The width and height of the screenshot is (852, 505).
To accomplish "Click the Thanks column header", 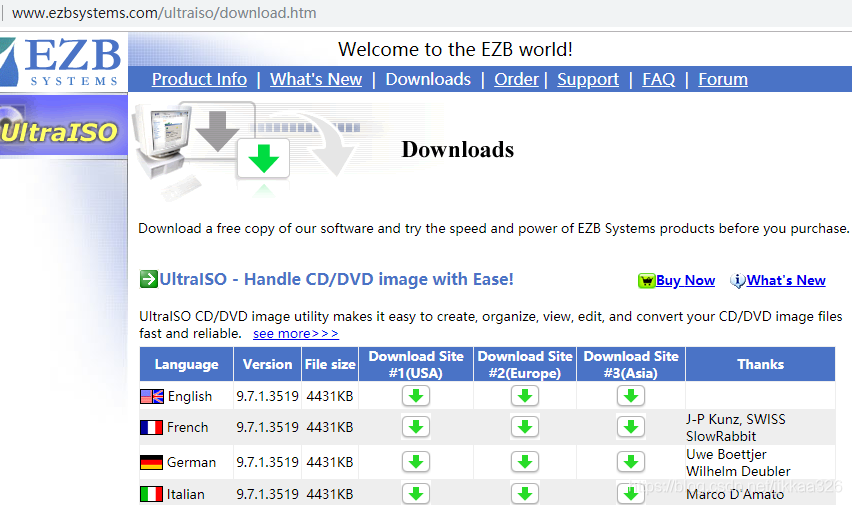I will click(760, 364).
